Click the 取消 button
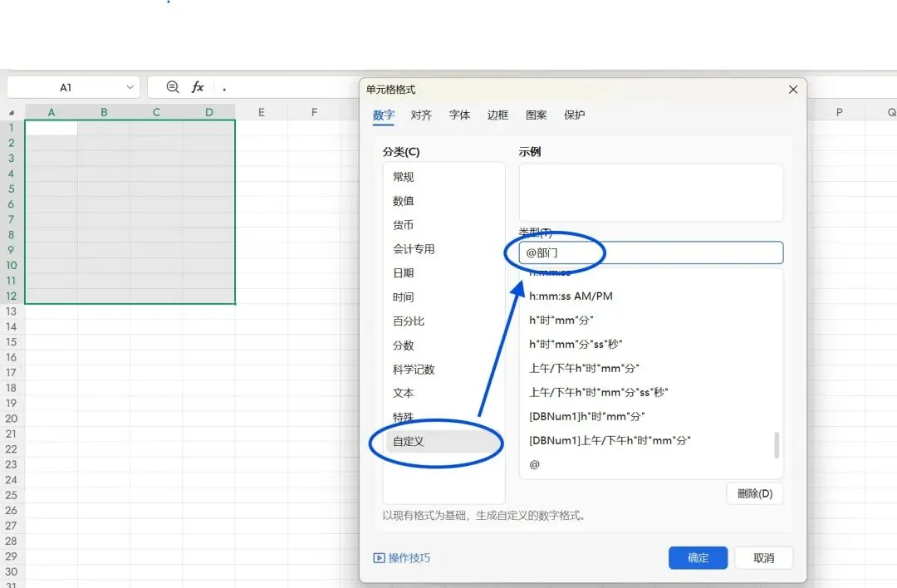 coord(764,557)
